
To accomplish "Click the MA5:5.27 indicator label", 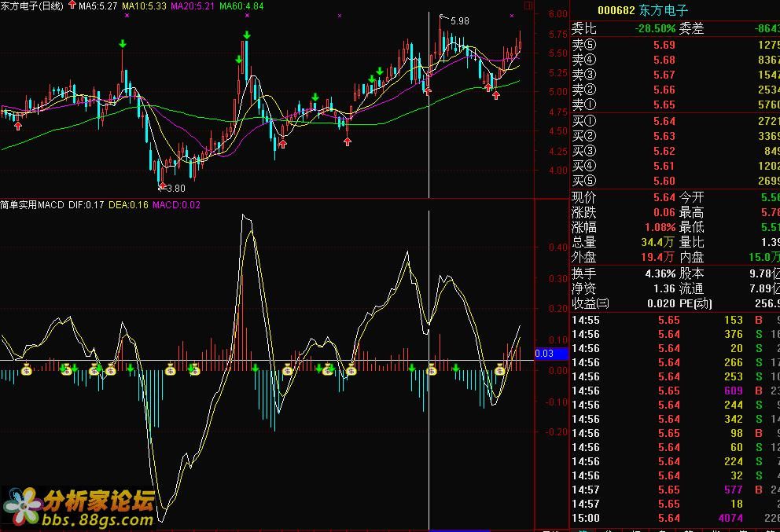I will pos(97,6).
